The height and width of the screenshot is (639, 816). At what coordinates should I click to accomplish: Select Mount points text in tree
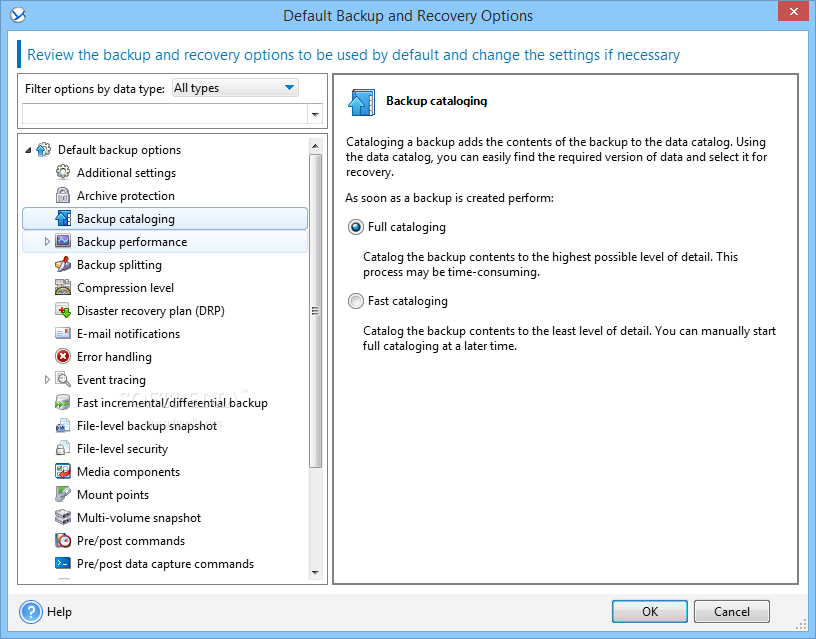click(x=113, y=495)
